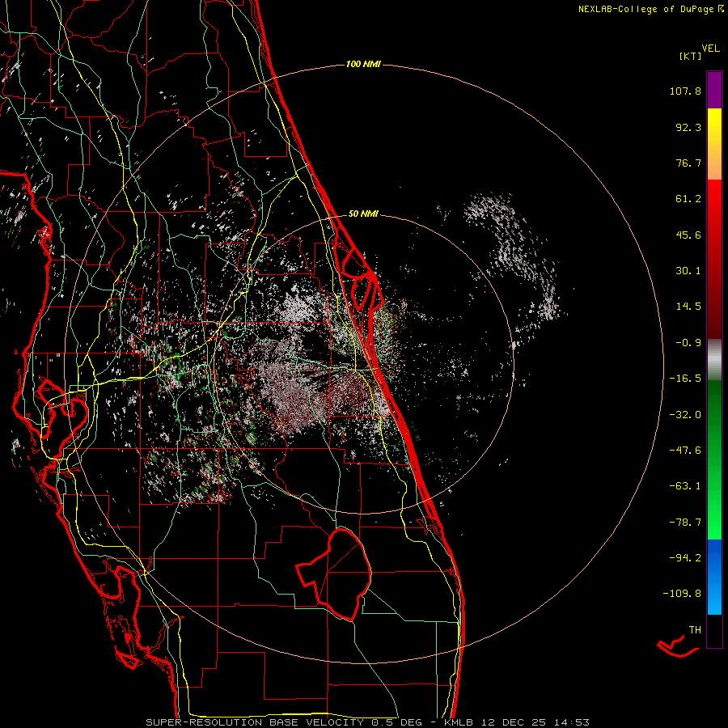Select the -47.6 scale value
The height and width of the screenshot is (728, 728).
[x=685, y=451]
